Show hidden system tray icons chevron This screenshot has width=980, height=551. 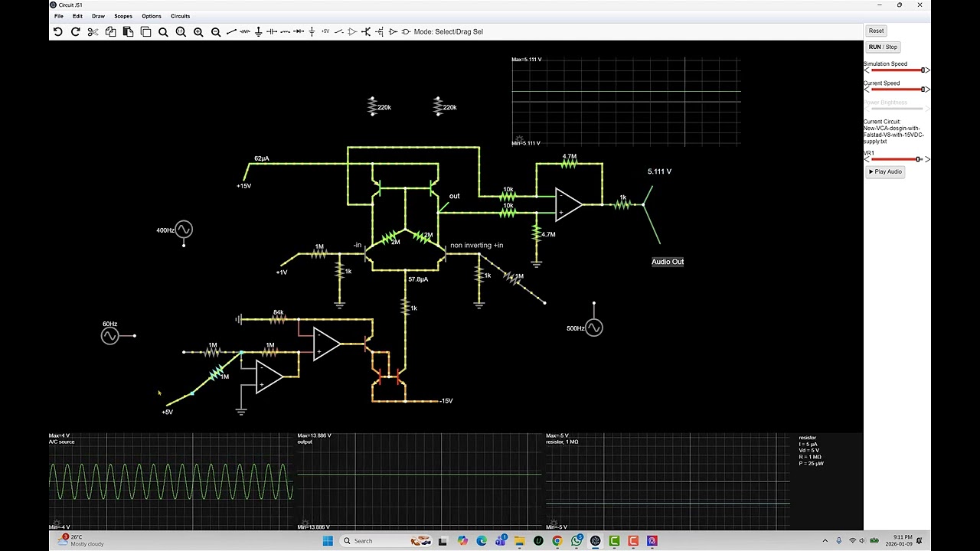point(825,541)
